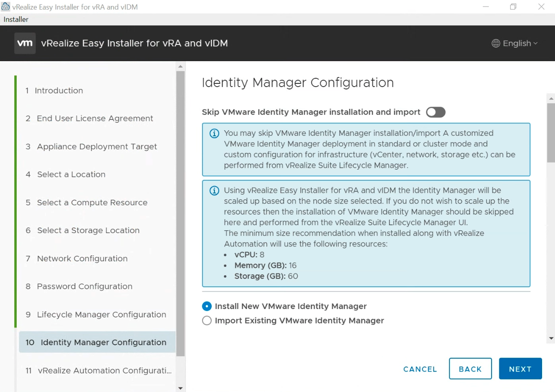
Task: Click the scroll-down arrow of sidebar scrollbar
Action: click(x=180, y=387)
